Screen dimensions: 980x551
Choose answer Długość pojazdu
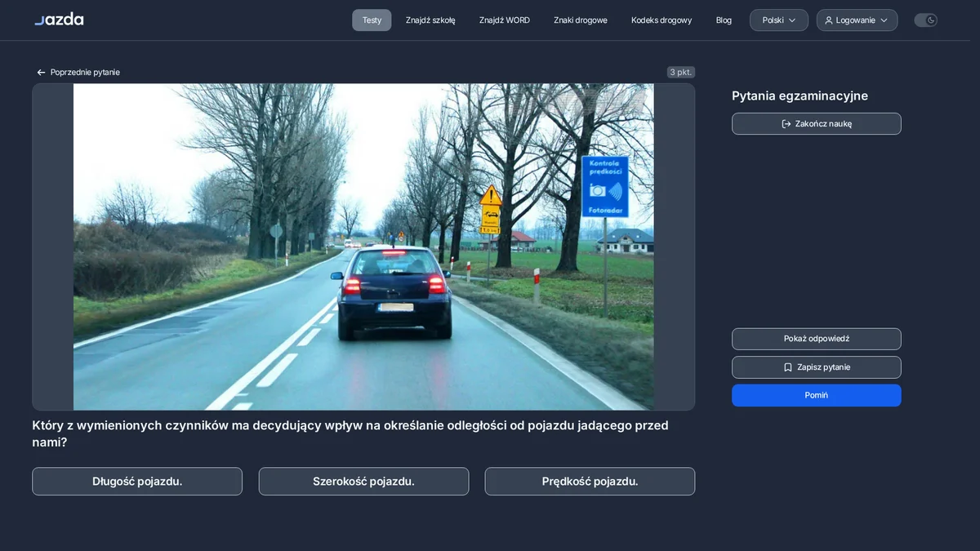[x=137, y=482]
